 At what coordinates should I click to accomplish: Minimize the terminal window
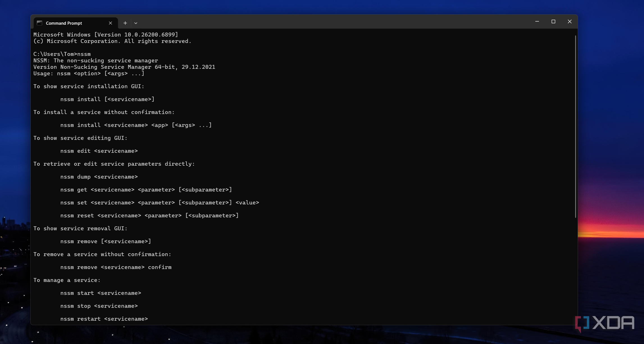click(537, 22)
